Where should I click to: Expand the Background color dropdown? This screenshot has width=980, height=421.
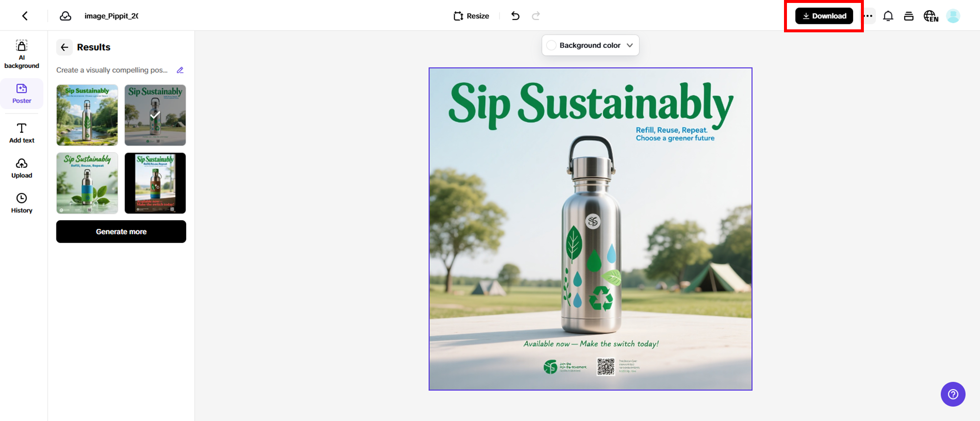(x=630, y=45)
